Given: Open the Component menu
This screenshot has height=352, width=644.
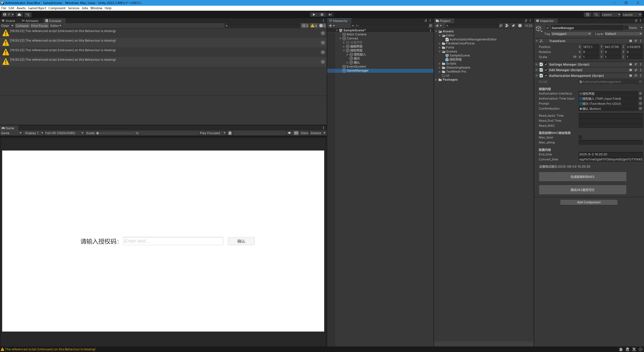Looking at the screenshot, I should pyautogui.click(x=57, y=8).
